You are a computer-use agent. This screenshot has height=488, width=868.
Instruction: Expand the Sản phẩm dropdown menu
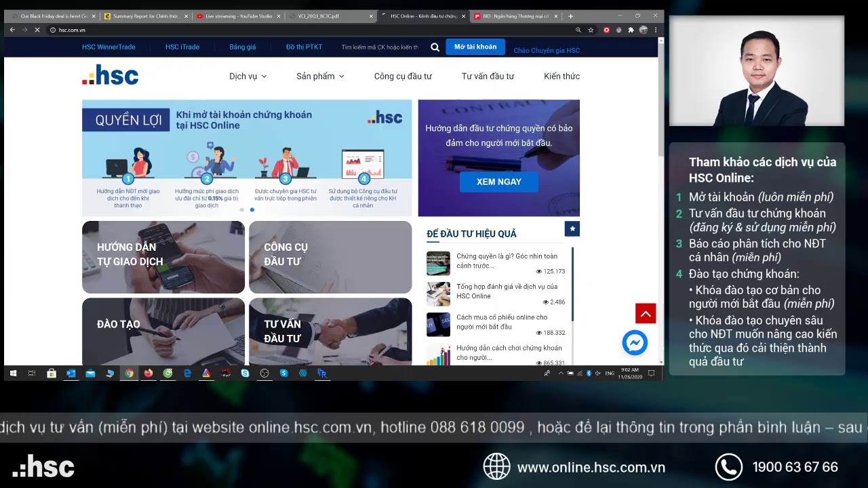click(321, 76)
